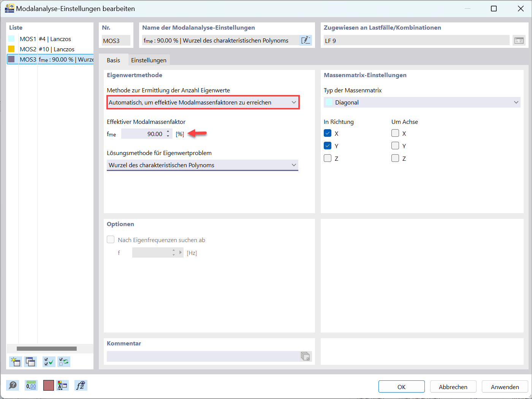Open the formula fx icon

(x=81, y=385)
